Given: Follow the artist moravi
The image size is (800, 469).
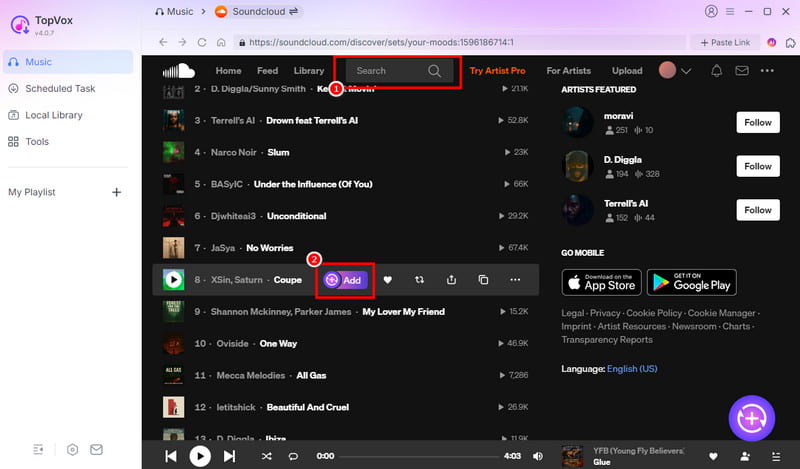Looking at the screenshot, I should [x=758, y=122].
